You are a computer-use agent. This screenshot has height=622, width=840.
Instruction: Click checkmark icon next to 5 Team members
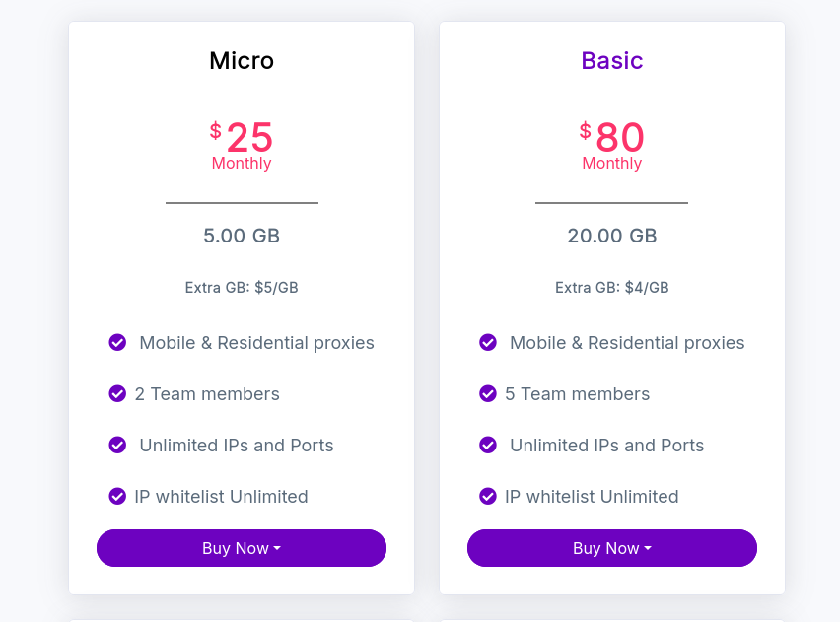point(488,393)
